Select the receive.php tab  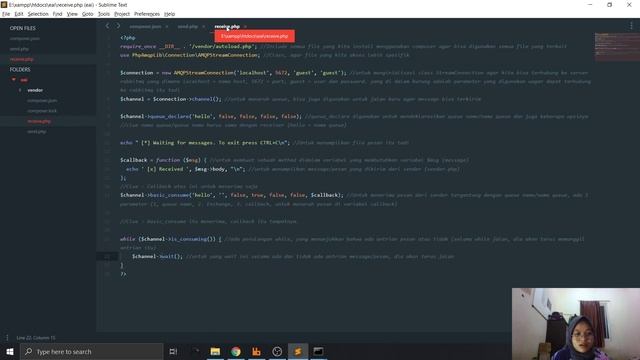[x=227, y=27]
